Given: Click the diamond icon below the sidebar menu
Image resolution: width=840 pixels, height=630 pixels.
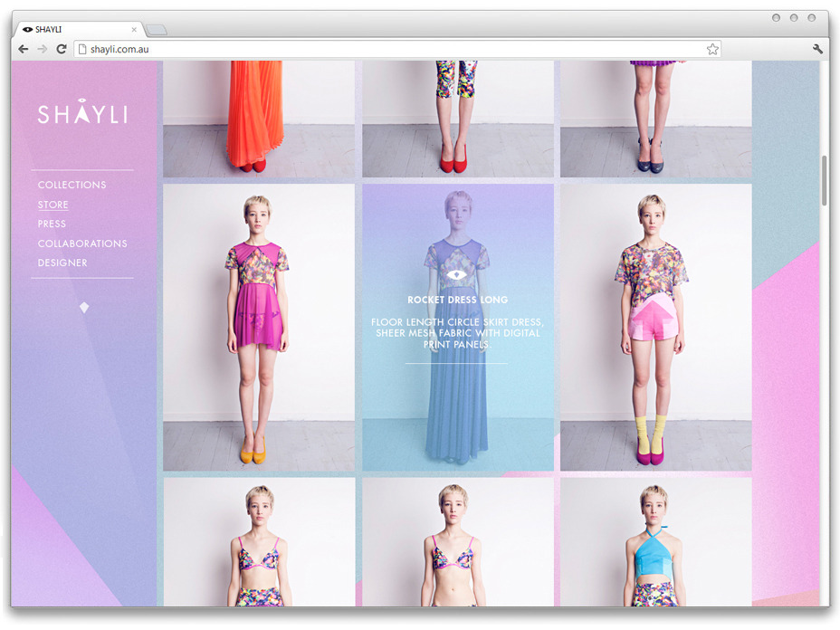Looking at the screenshot, I should pyautogui.click(x=84, y=308).
